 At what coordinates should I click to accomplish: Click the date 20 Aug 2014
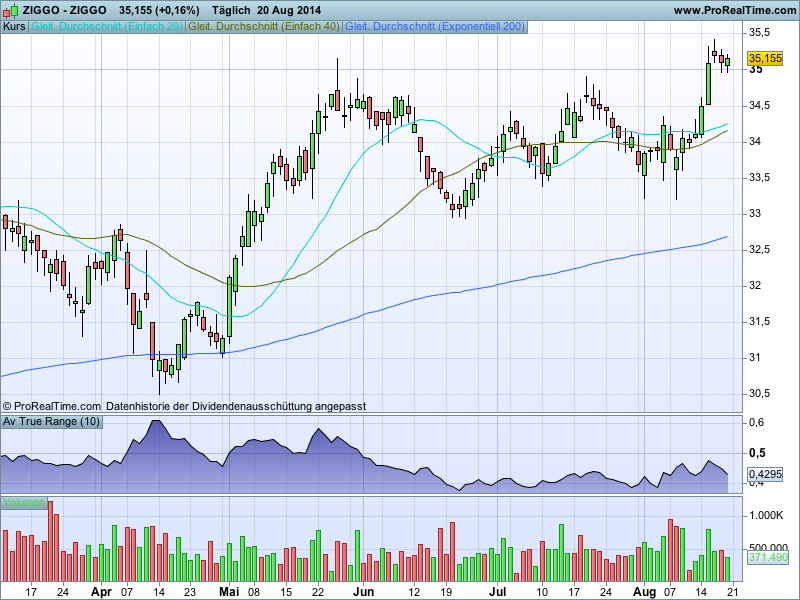[x=289, y=10]
